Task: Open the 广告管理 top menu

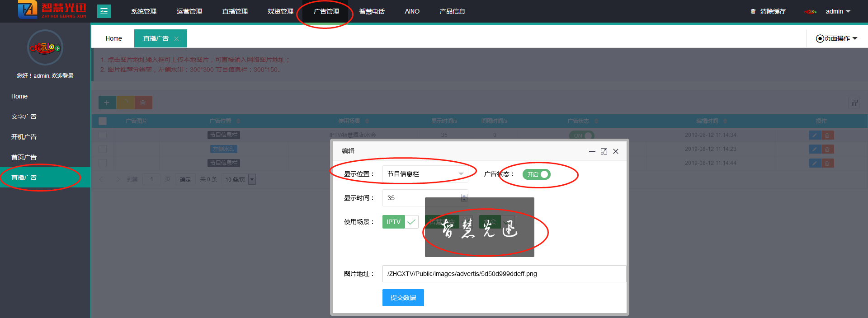Action: click(x=326, y=11)
